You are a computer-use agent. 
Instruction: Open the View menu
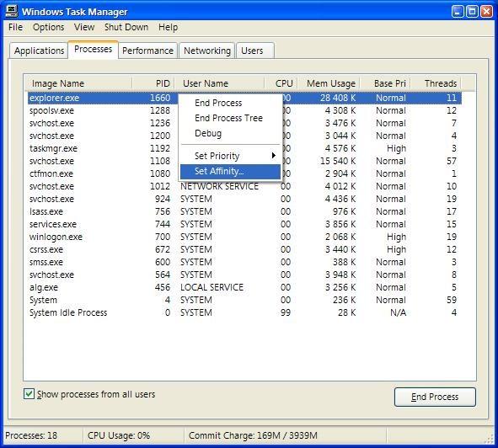click(84, 27)
